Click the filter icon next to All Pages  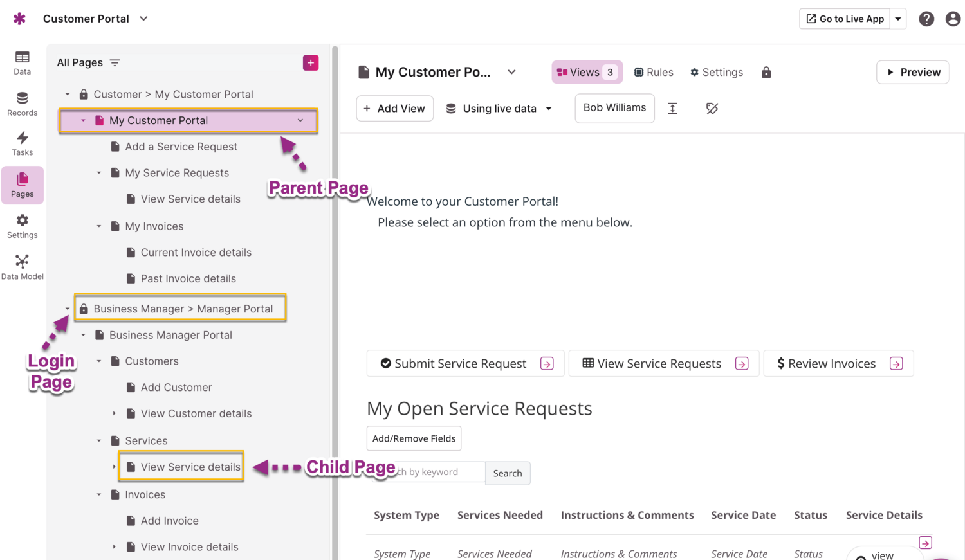(115, 63)
